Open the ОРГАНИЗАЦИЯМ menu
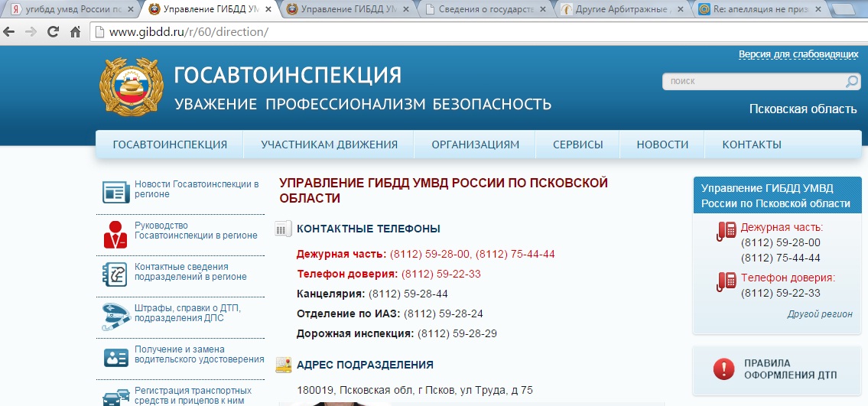The height and width of the screenshot is (406, 868). pyautogui.click(x=476, y=145)
